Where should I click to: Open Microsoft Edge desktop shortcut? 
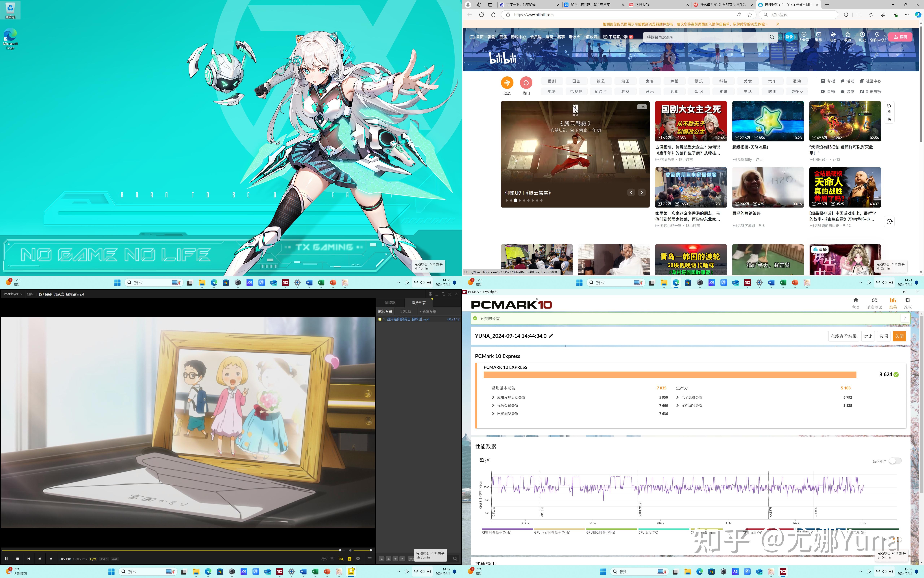tap(10, 39)
